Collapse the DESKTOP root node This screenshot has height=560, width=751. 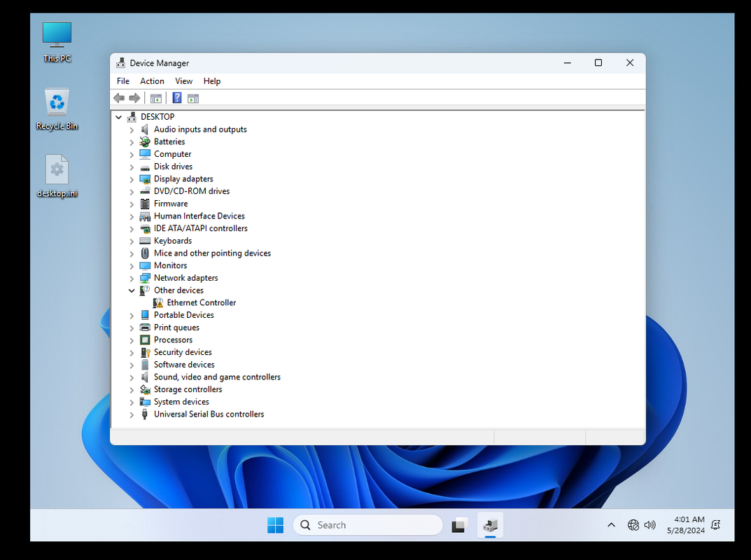pos(119,117)
